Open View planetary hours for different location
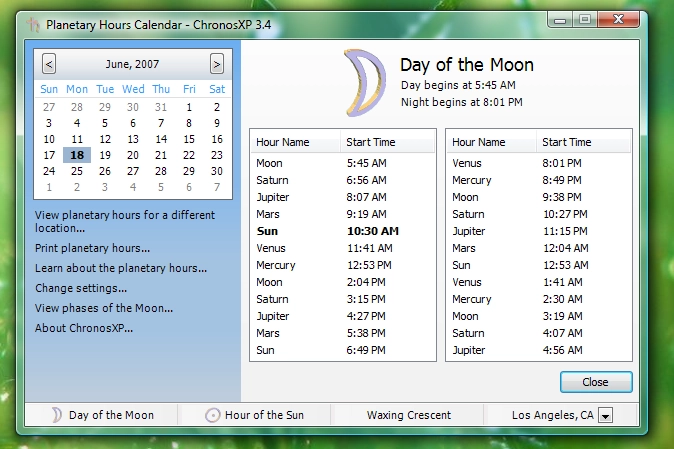674x449 pixels. point(125,221)
